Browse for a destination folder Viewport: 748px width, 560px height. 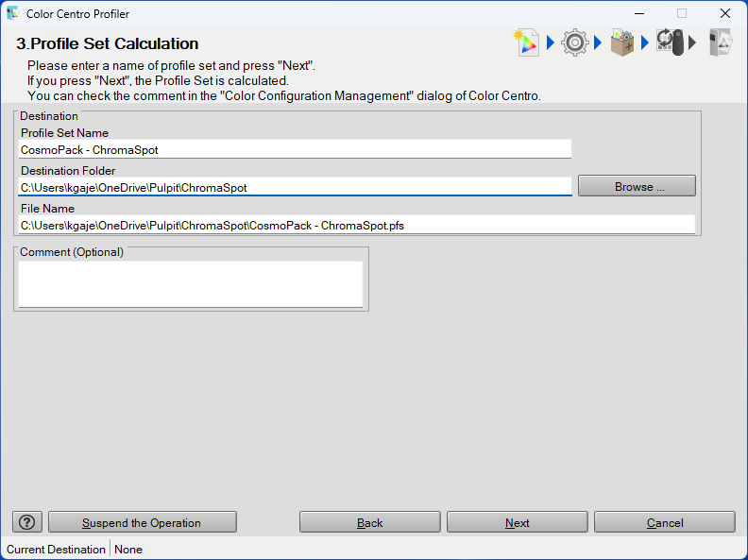click(x=637, y=186)
